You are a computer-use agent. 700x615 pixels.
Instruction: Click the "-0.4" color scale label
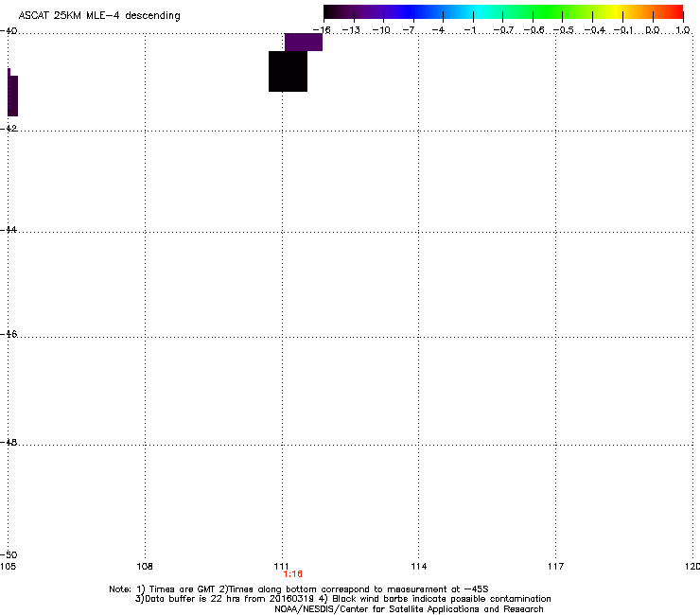[x=595, y=30]
